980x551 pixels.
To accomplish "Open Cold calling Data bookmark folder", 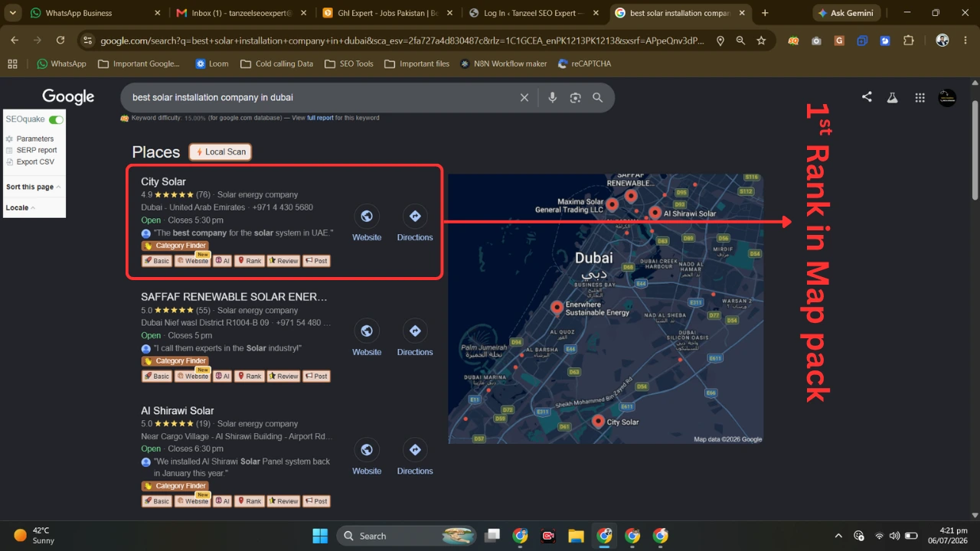I will [x=276, y=64].
